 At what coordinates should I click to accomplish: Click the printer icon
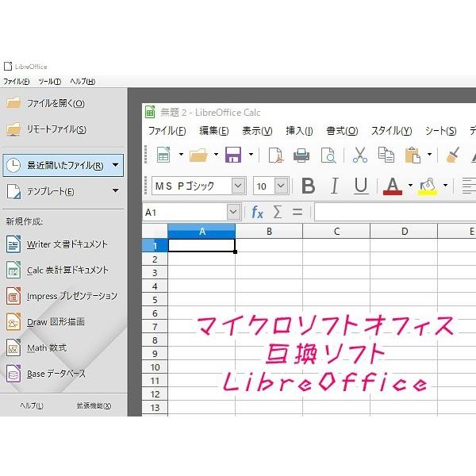(x=301, y=155)
